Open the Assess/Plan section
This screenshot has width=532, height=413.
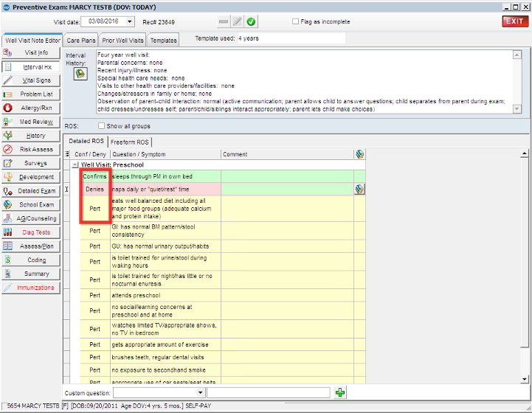31,246
